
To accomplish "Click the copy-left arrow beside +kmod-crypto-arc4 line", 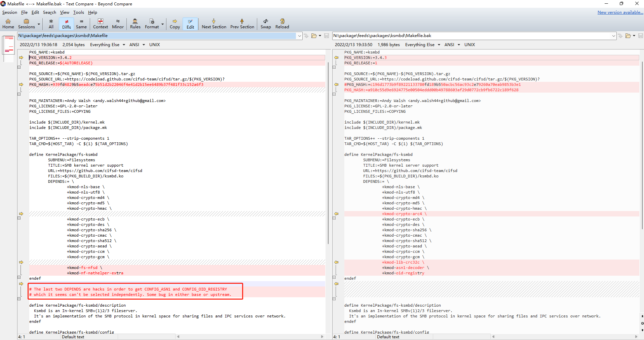I will pos(336,214).
